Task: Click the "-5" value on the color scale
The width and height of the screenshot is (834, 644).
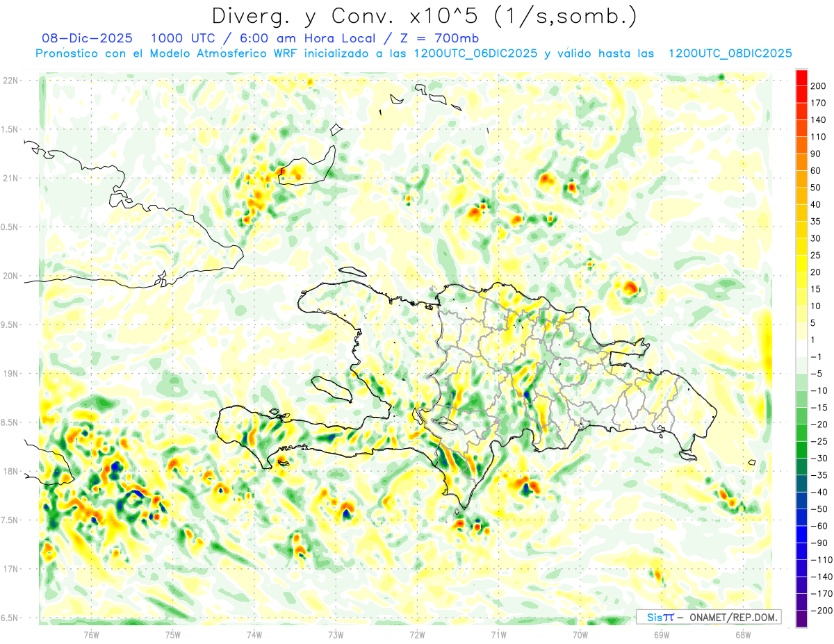Action: [817, 374]
